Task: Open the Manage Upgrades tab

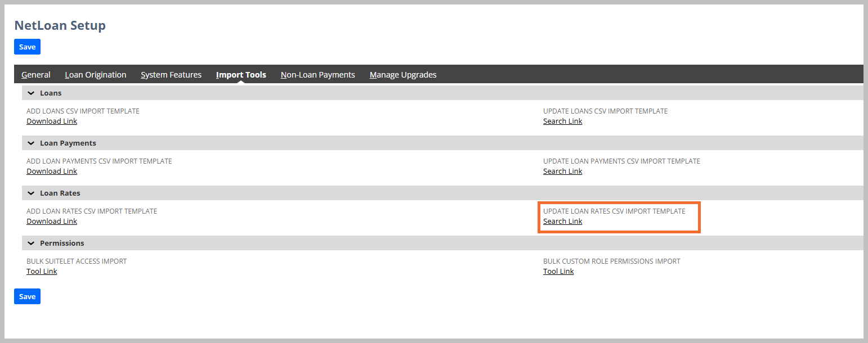Action: tap(403, 75)
